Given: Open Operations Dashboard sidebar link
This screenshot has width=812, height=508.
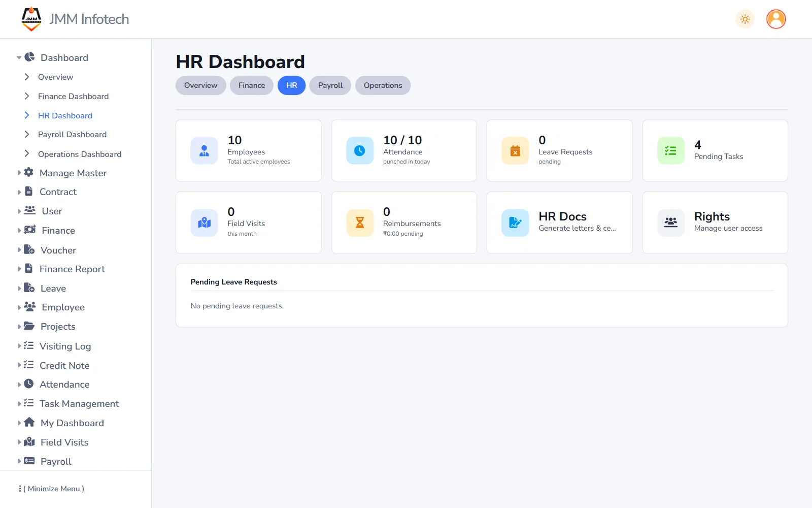Looking at the screenshot, I should coord(80,154).
